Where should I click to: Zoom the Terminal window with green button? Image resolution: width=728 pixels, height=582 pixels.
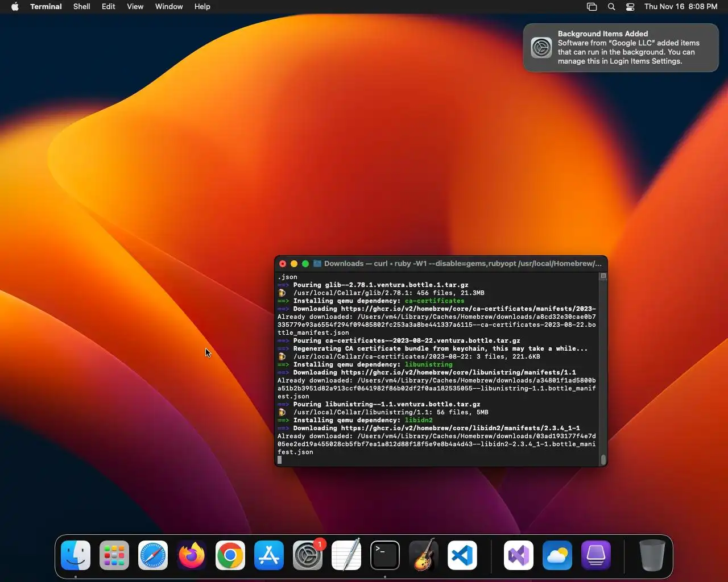pos(305,264)
